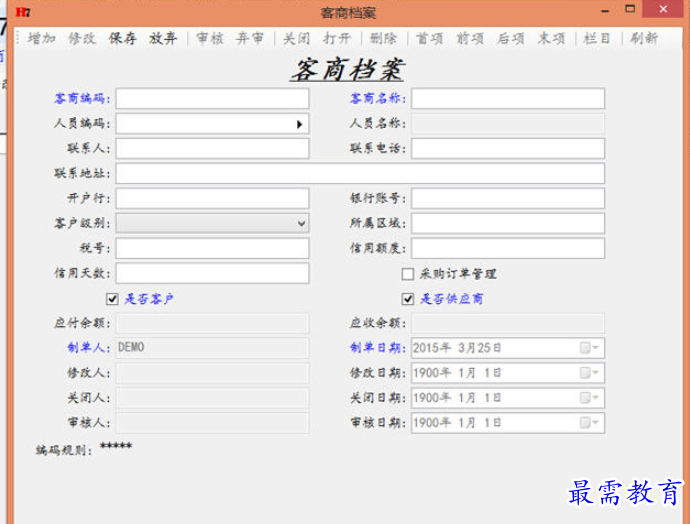Uncheck the 是否供应商 checkbox
690x524 pixels.
tap(407, 299)
